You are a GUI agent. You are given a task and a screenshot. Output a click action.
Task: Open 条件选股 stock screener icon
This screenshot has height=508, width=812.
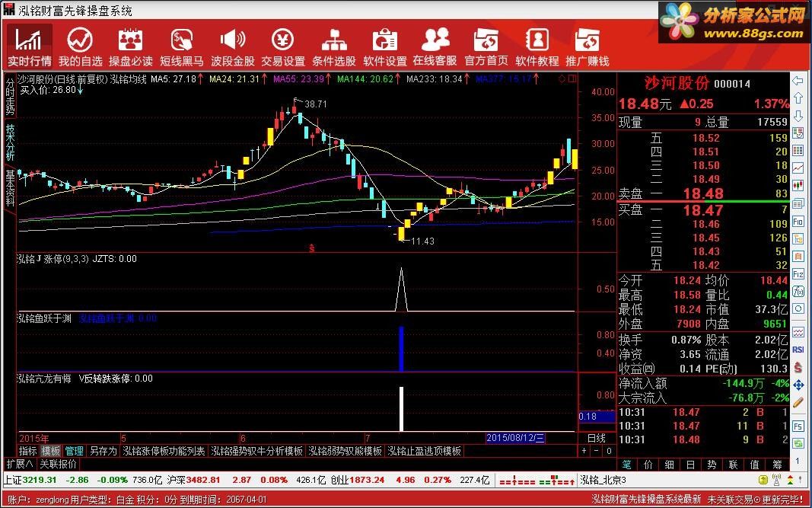334,46
